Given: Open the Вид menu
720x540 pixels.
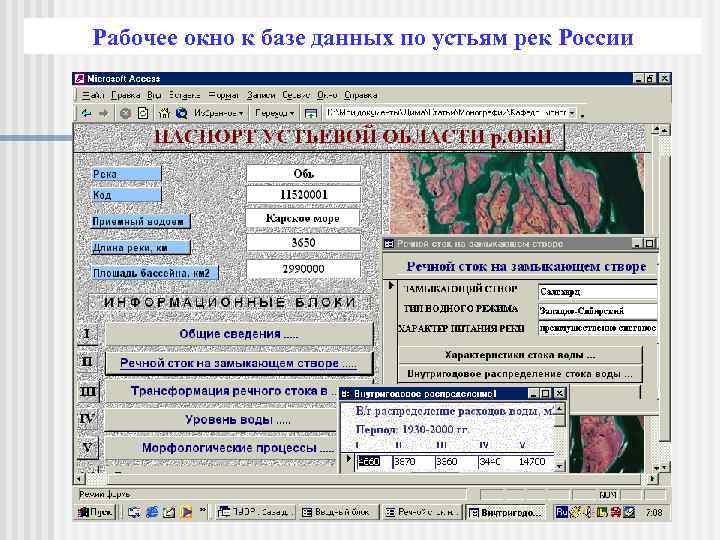Looking at the screenshot, I should click(154, 95).
